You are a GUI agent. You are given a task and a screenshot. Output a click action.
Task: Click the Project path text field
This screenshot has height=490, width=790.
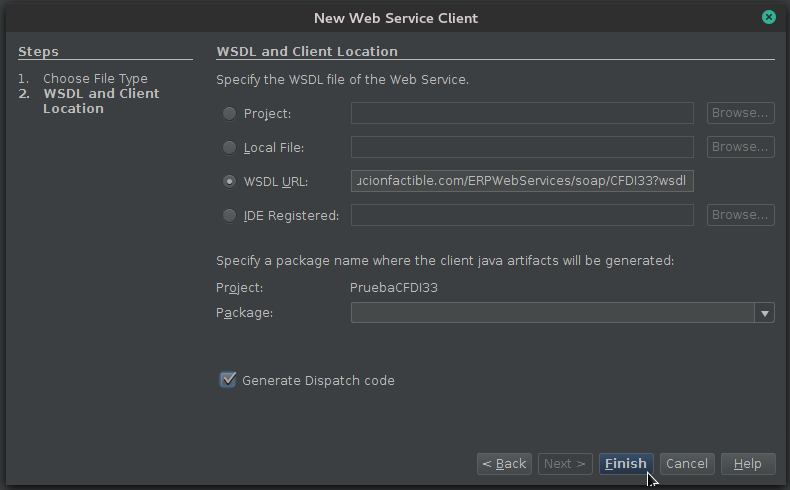[x=522, y=113]
